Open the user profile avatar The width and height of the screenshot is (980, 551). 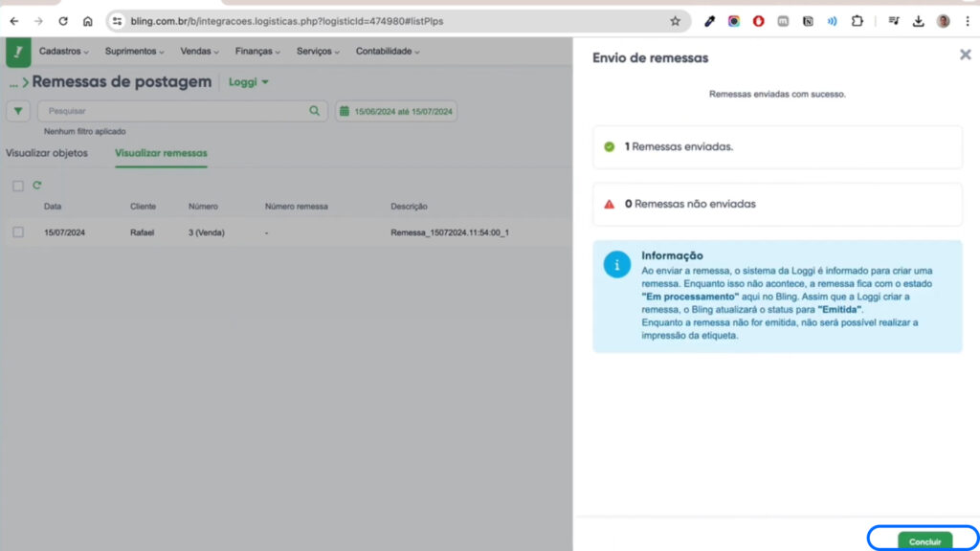tap(943, 21)
